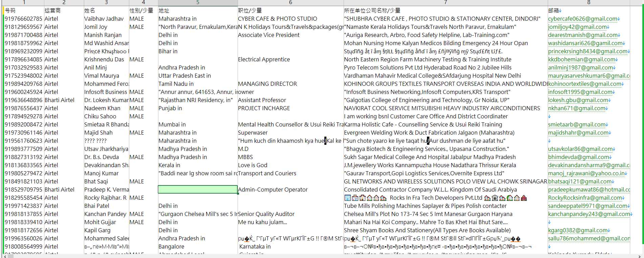Click washidansari626@gamil.com link
The height and width of the screenshot is (258, 644).
[x=585, y=43]
